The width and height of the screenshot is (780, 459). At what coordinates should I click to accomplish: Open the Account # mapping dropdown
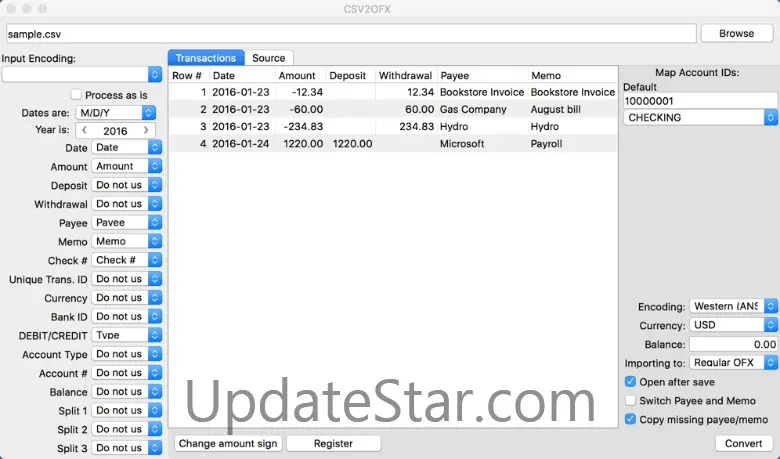(127, 373)
